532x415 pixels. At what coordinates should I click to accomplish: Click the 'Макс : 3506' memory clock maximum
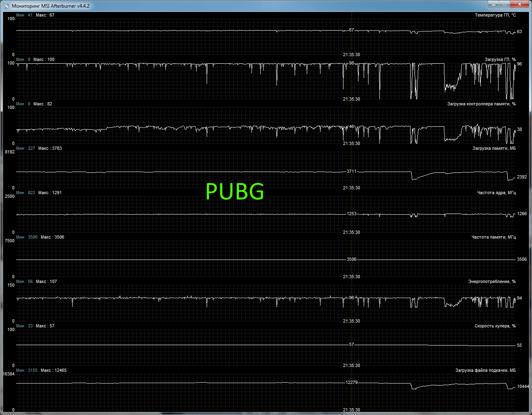(x=52, y=237)
